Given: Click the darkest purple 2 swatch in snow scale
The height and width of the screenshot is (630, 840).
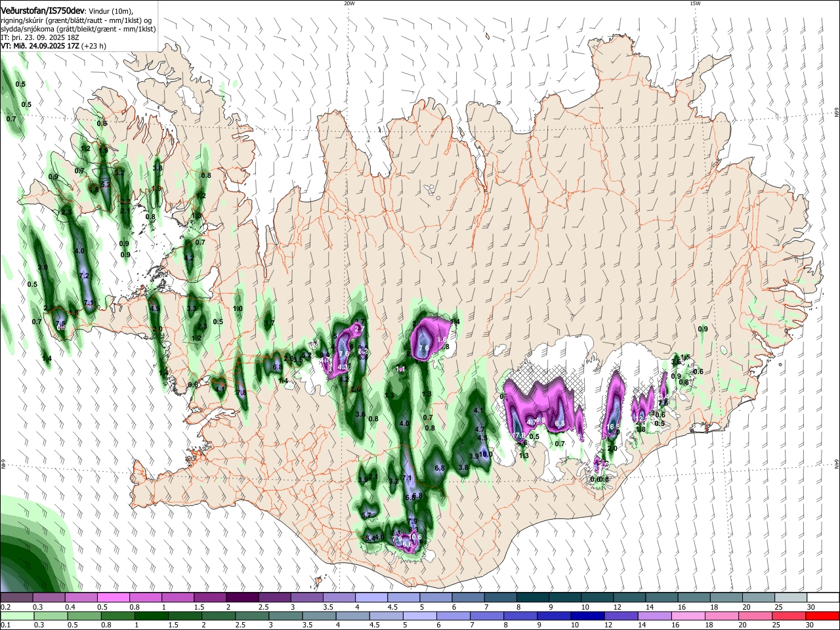Looking at the screenshot, I should pyautogui.click(x=242, y=597).
